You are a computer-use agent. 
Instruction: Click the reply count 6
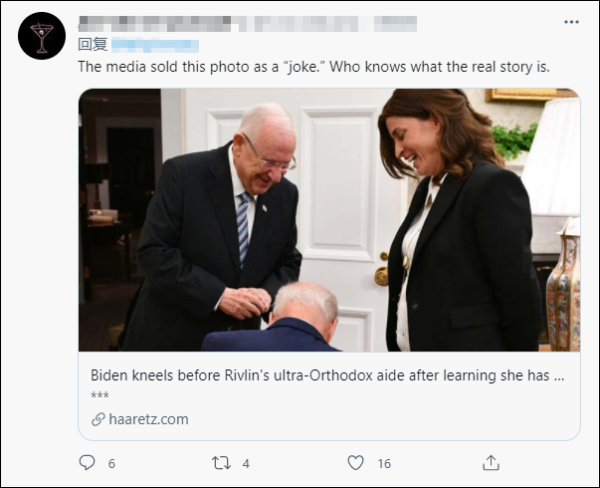coord(111,463)
